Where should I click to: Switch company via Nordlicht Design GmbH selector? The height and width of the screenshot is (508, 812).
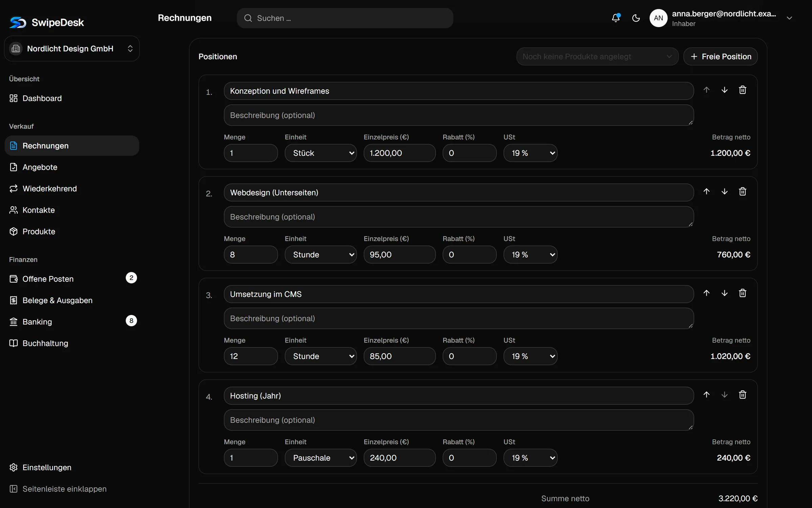click(x=72, y=48)
